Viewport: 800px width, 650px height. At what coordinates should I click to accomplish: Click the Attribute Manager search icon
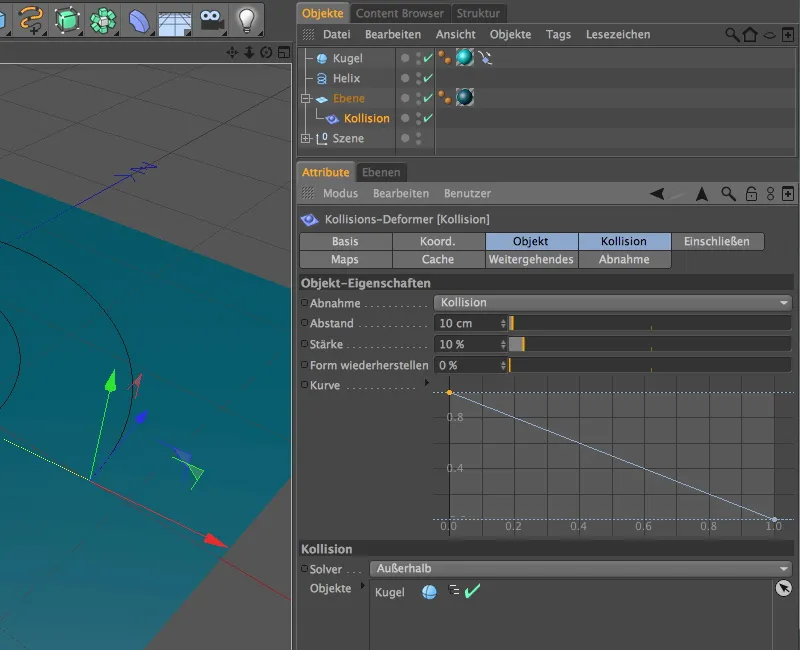point(728,194)
